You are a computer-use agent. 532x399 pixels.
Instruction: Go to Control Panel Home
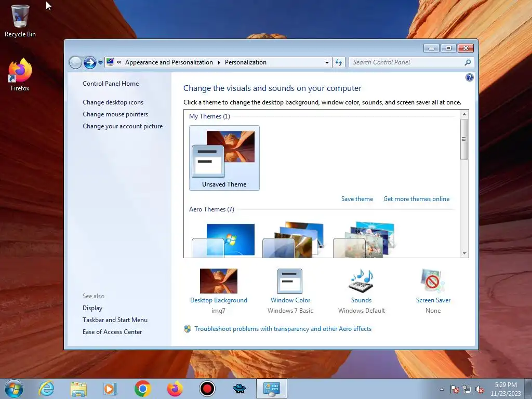tap(111, 84)
